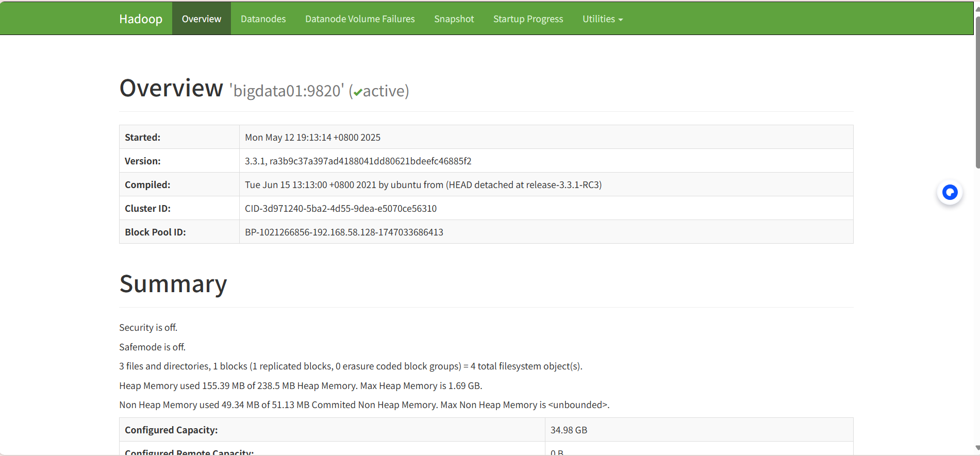Click the 'Version:' row label

tap(143, 161)
